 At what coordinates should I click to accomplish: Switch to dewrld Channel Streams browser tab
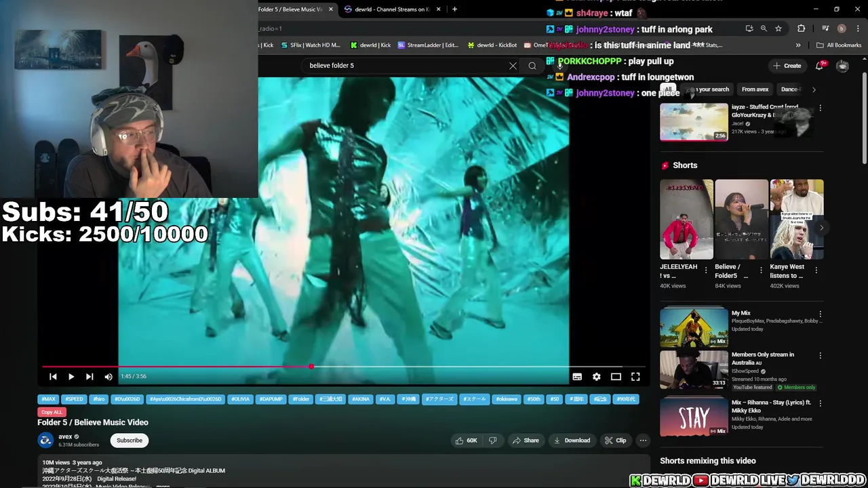coord(392,9)
